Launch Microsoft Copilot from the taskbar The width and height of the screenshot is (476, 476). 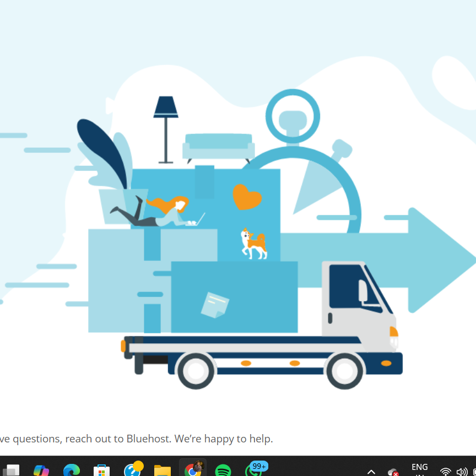(41, 470)
